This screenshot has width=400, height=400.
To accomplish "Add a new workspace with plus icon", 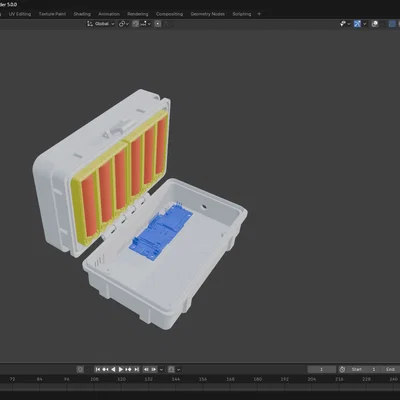I will click(x=259, y=14).
